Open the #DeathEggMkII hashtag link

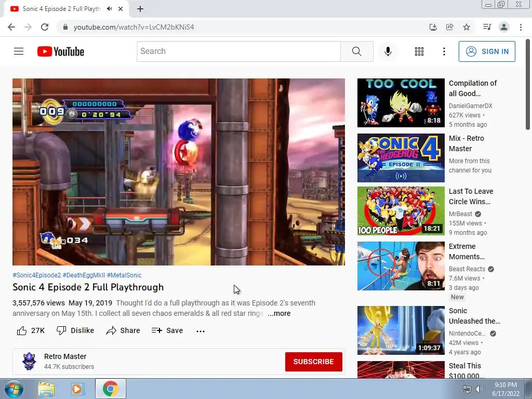coord(84,275)
